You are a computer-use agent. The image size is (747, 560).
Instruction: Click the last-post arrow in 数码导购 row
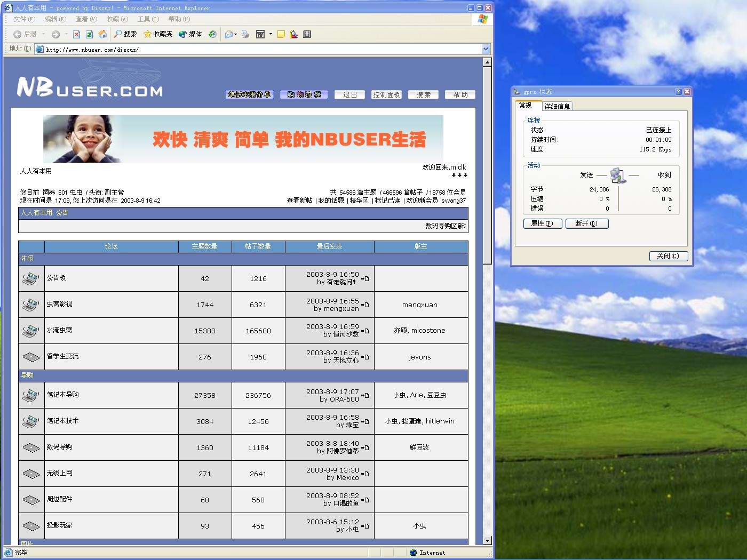coord(365,447)
